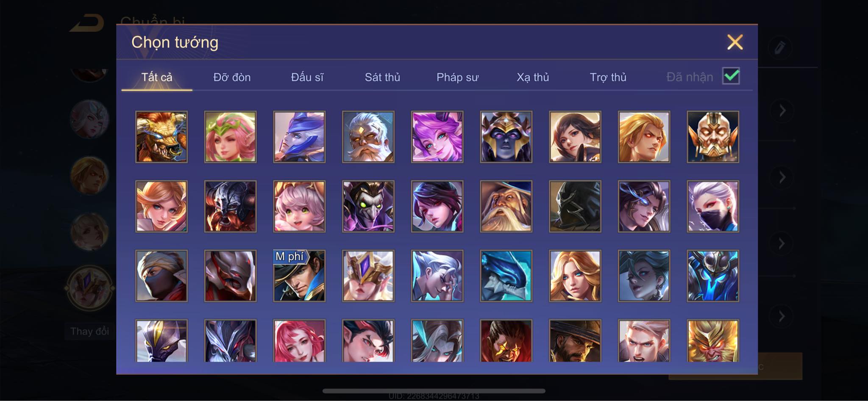Choose the pink-haired hero with green leaf crown
This screenshot has height=401, width=868.
click(x=230, y=137)
